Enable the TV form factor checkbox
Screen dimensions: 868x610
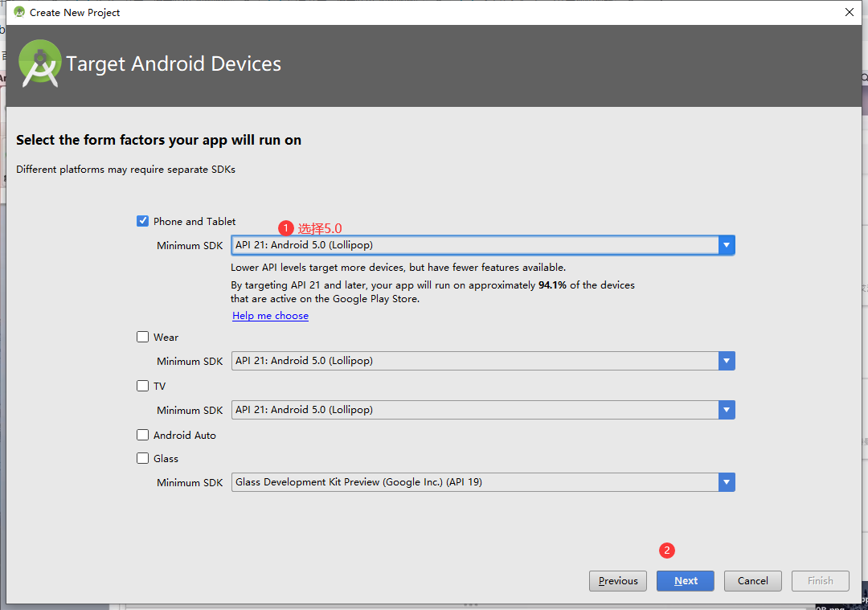click(143, 387)
